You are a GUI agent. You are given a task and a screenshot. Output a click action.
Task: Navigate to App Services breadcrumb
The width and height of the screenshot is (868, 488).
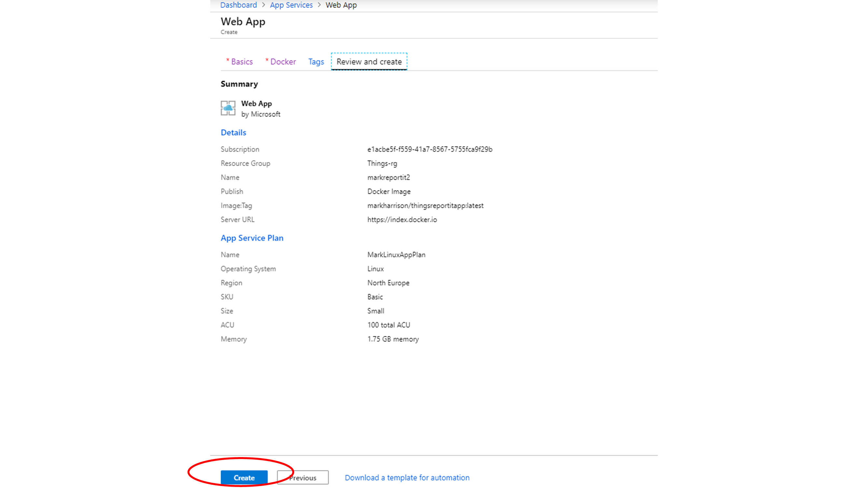tap(291, 5)
